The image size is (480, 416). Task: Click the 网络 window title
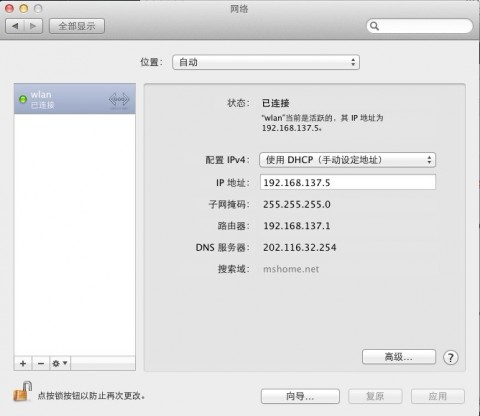click(239, 9)
